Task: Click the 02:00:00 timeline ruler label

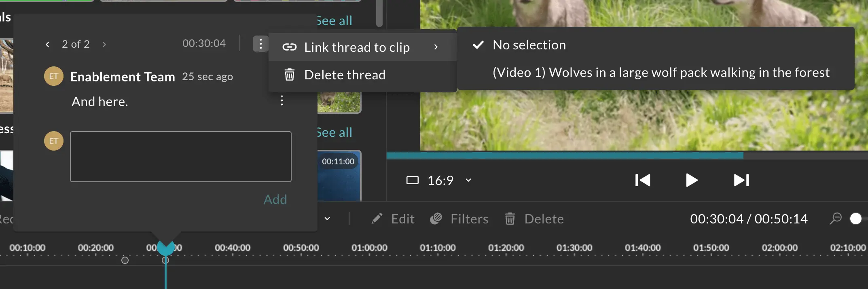Action: (779, 248)
